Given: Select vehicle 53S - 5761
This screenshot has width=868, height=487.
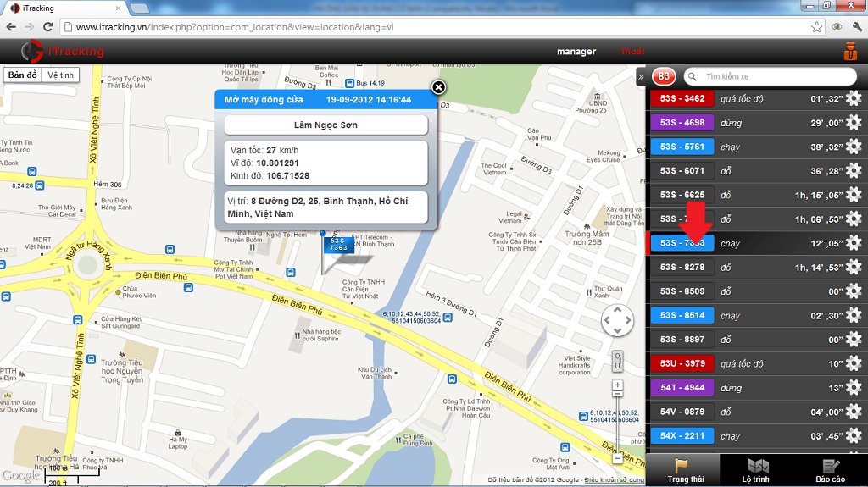Looking at the screenshot, I should pos(682,147).
